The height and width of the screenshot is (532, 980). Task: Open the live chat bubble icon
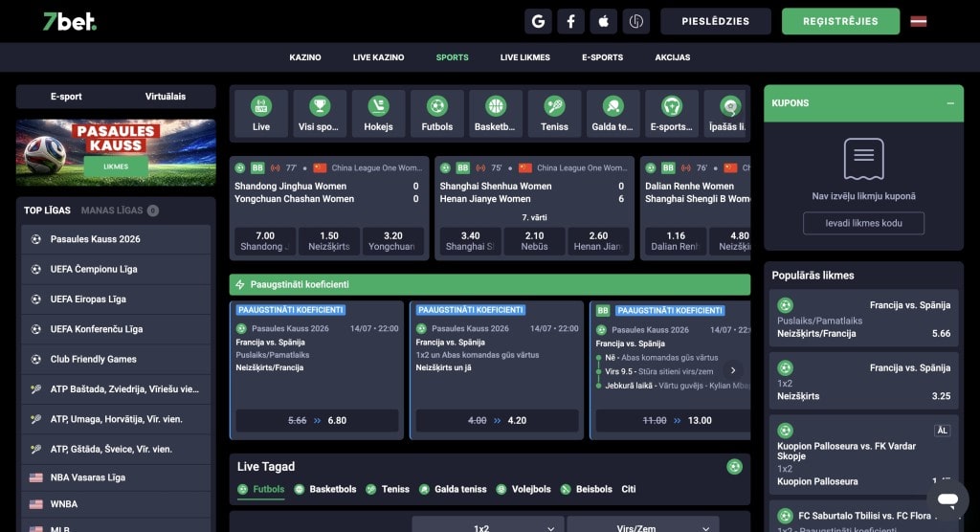point(947,499)
